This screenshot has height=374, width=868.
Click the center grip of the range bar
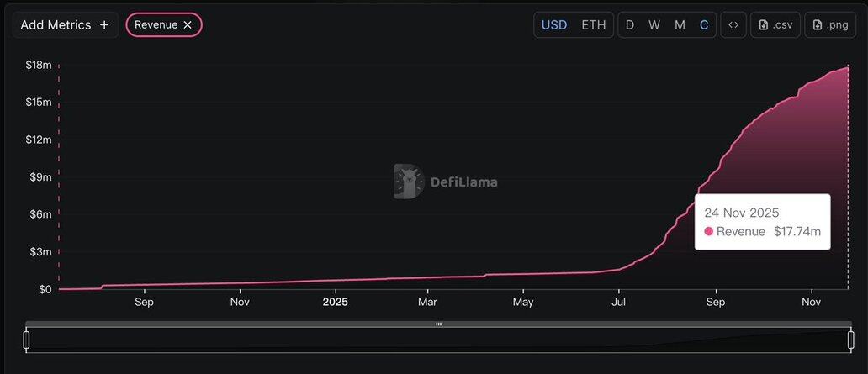(438, 324)
